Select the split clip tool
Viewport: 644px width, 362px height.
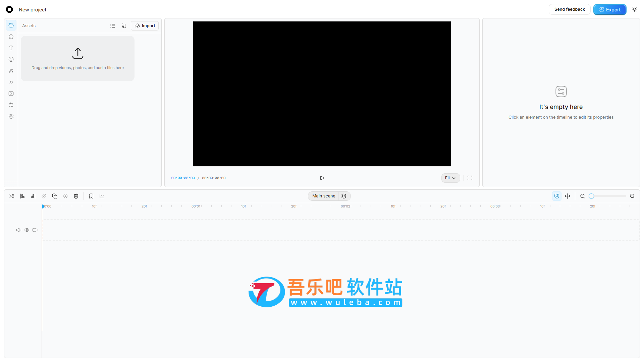pyautogui.click(x=12, y=196)
